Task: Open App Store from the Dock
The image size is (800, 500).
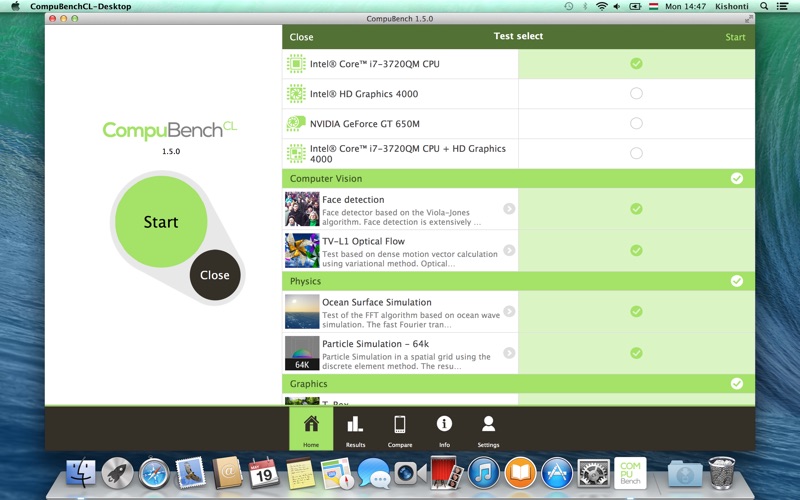Action: pos(557,472)
